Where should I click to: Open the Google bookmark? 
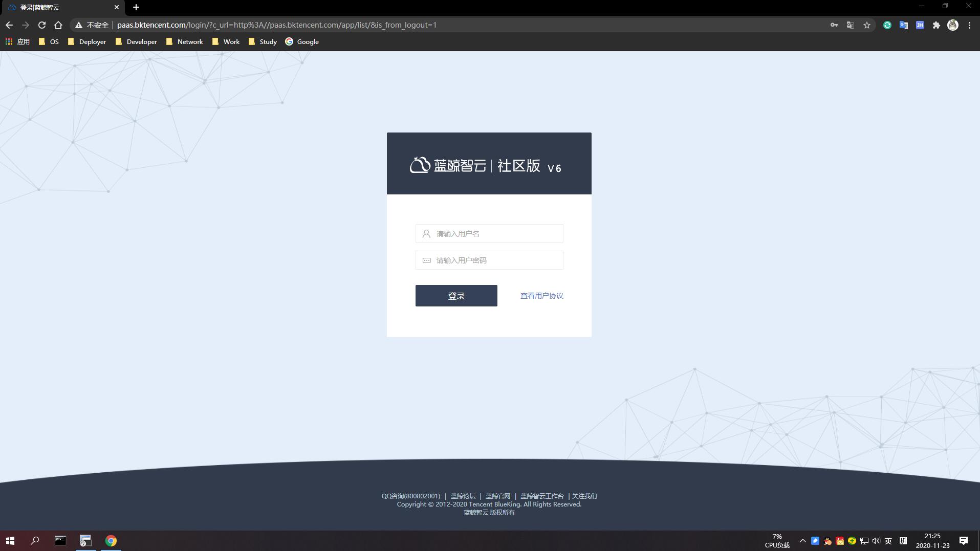coord(302,41)
